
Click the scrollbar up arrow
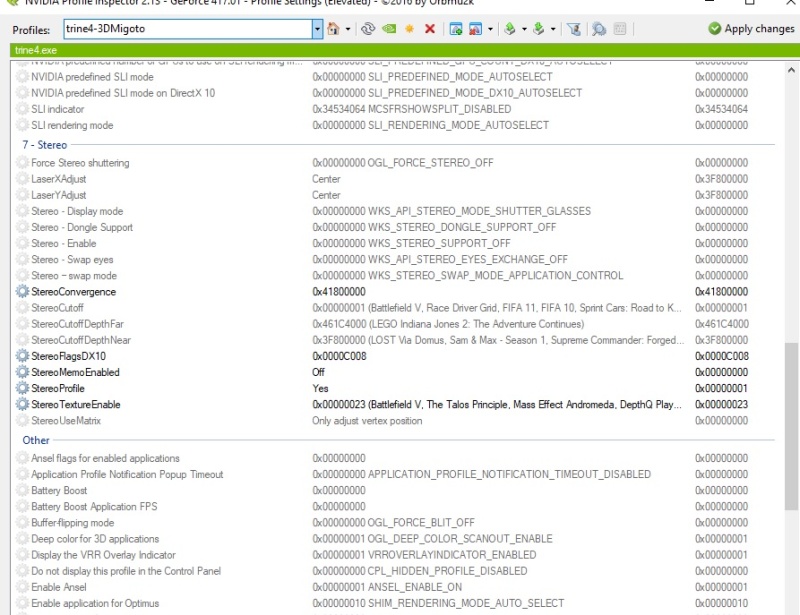pyautogui.click(x=791, y=70)
